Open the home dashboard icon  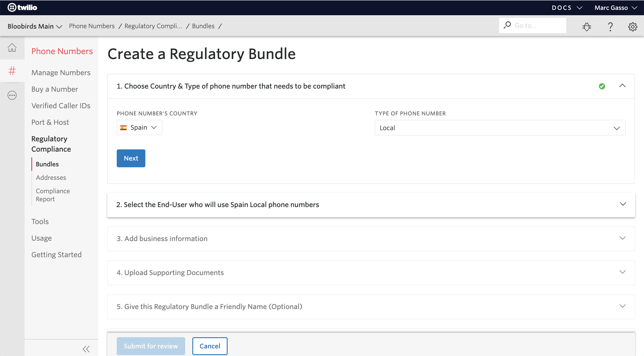(x=12, y=47)
